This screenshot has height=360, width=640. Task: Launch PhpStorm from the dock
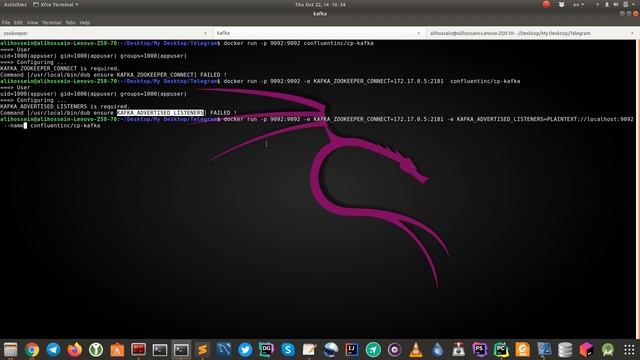tap(480, 350)
